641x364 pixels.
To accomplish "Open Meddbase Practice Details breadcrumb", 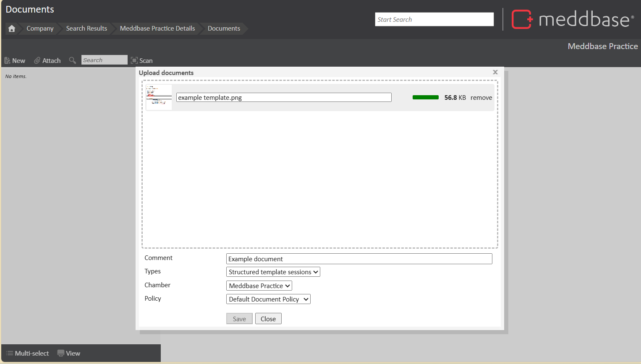I will click(157, 29).
